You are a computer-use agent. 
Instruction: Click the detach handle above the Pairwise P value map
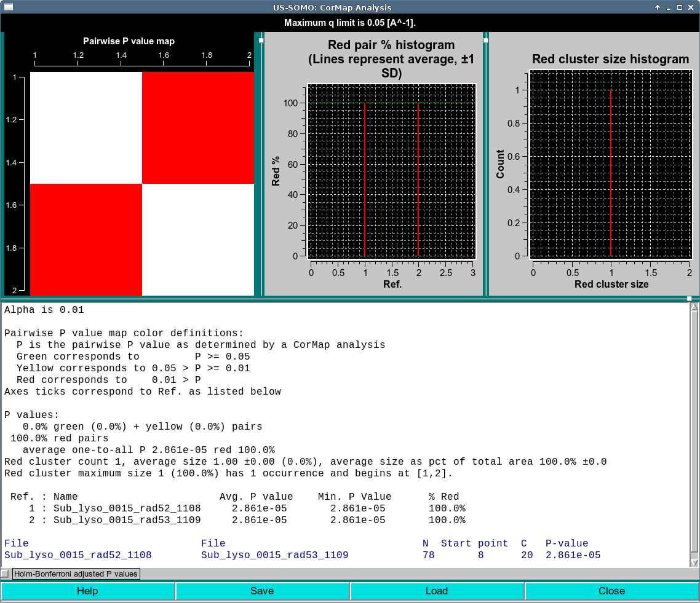pos(261,39)
